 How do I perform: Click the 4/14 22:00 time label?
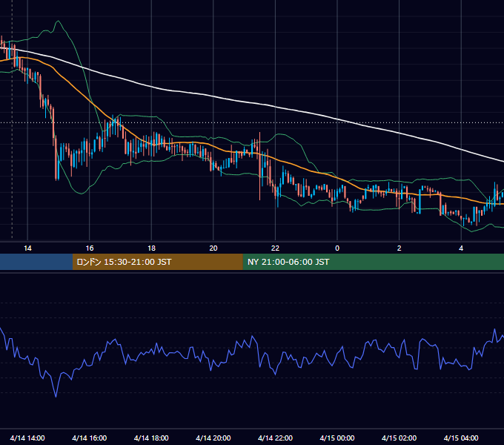276,438
